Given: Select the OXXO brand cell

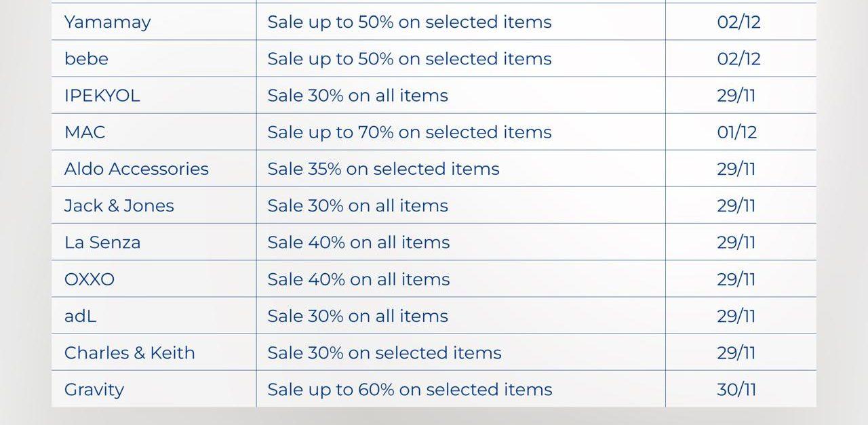Looking at the screenshot, I should [x=90, y=279].
